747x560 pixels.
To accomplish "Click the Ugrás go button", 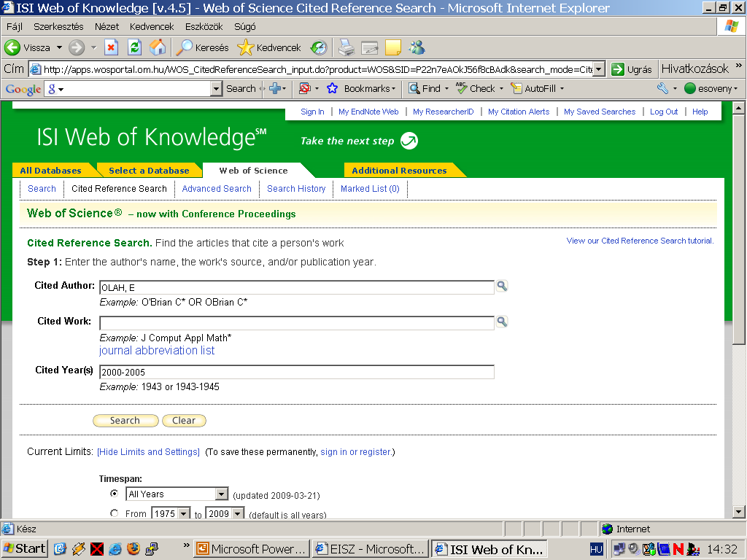I will (632, 69).
